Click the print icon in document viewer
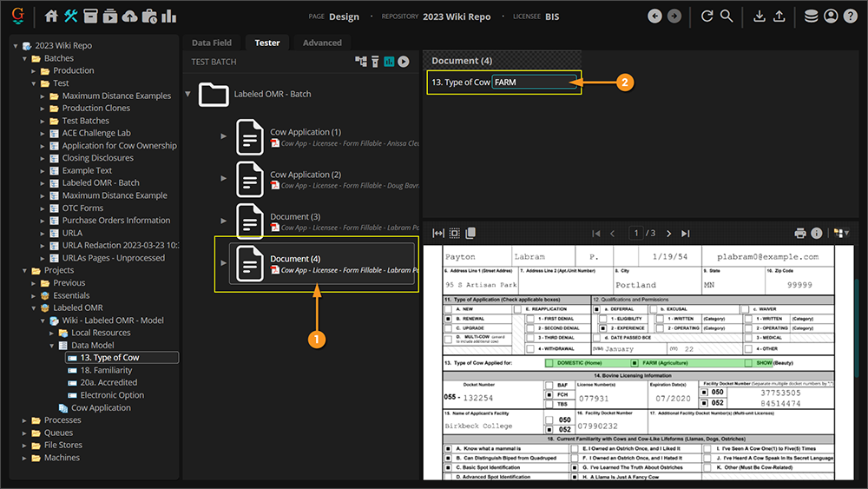 (800, 233)
